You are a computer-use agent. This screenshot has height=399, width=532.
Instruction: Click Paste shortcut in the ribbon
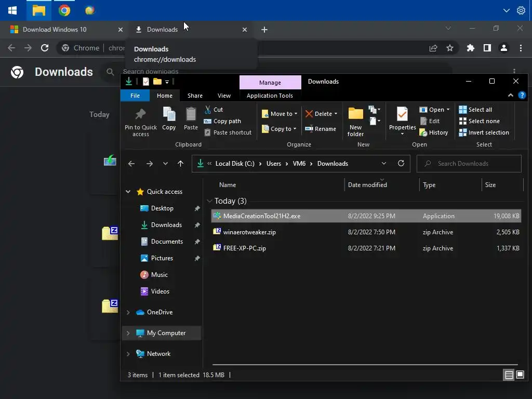228,132
